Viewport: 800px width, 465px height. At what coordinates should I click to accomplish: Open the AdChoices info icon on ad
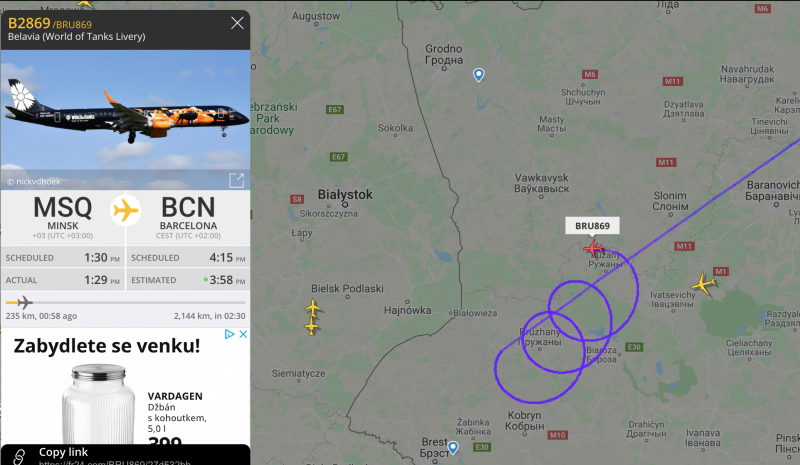click(x=230, y=334)
